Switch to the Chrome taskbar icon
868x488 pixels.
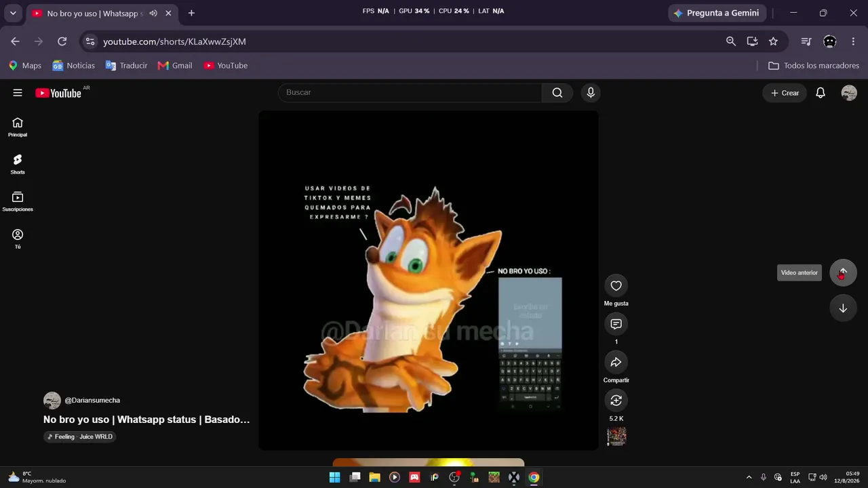coord(534,477)
